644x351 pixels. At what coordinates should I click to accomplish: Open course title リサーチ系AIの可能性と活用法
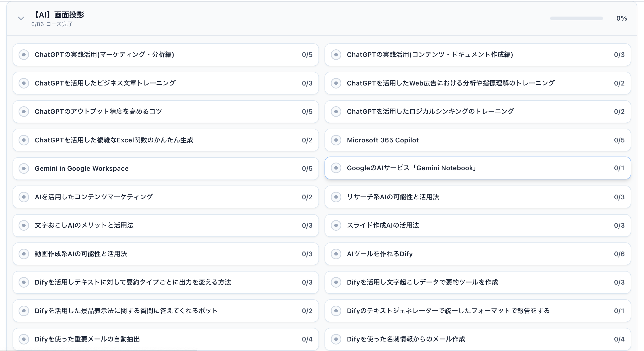[393, 197]
